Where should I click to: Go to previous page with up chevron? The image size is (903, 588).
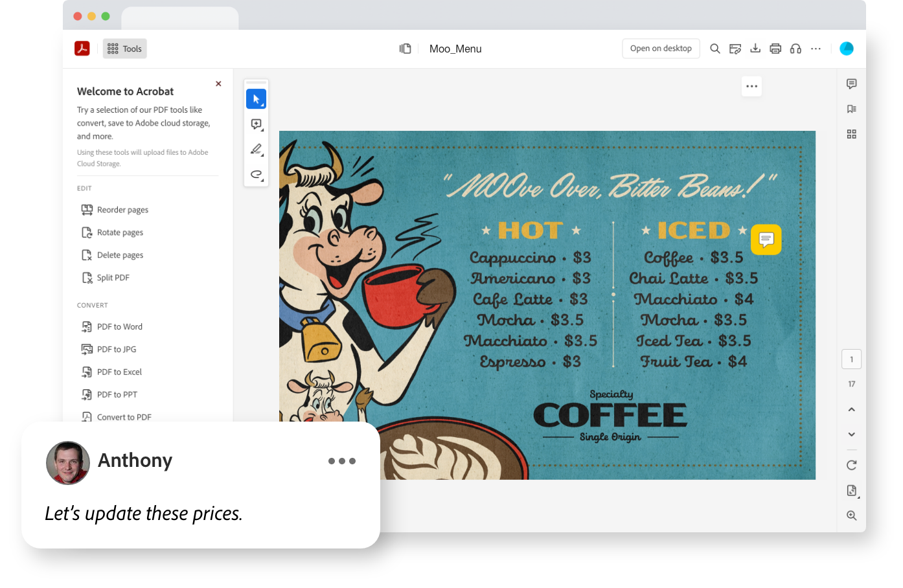point(852,409)
